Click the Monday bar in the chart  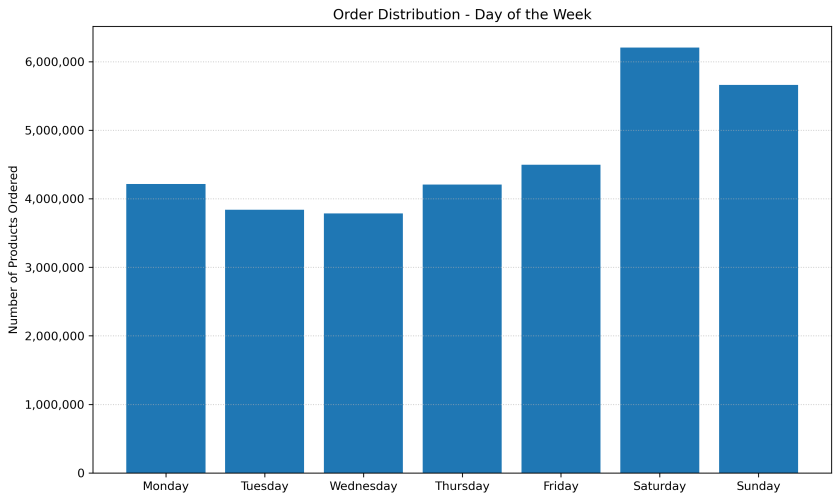point(165,328)
